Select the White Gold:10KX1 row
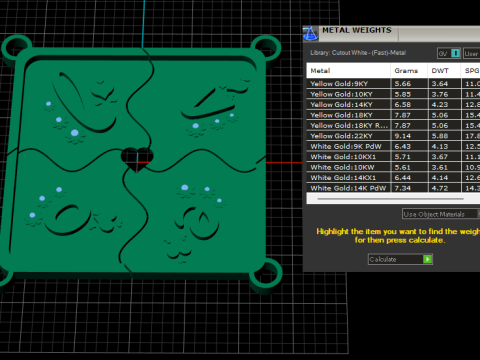Screen dimensions: 480x360 (x=393, y=157)
